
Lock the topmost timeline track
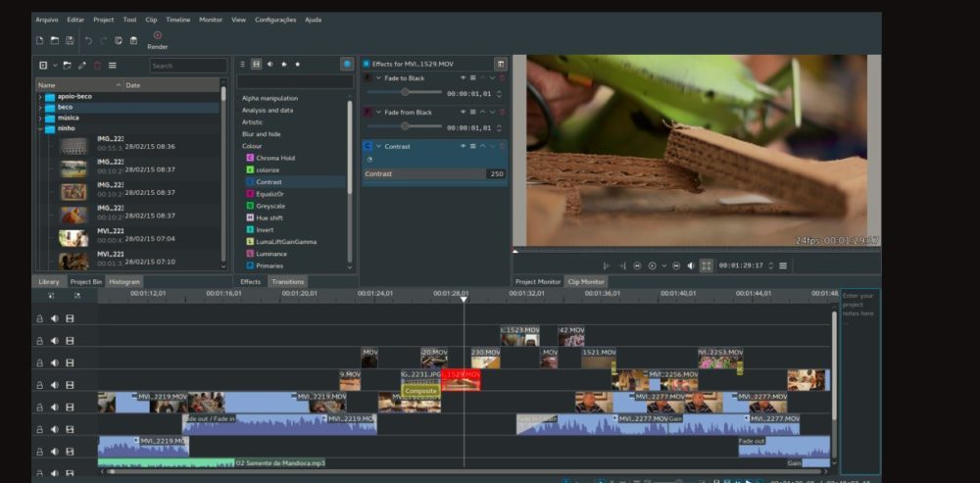[40, 317]
